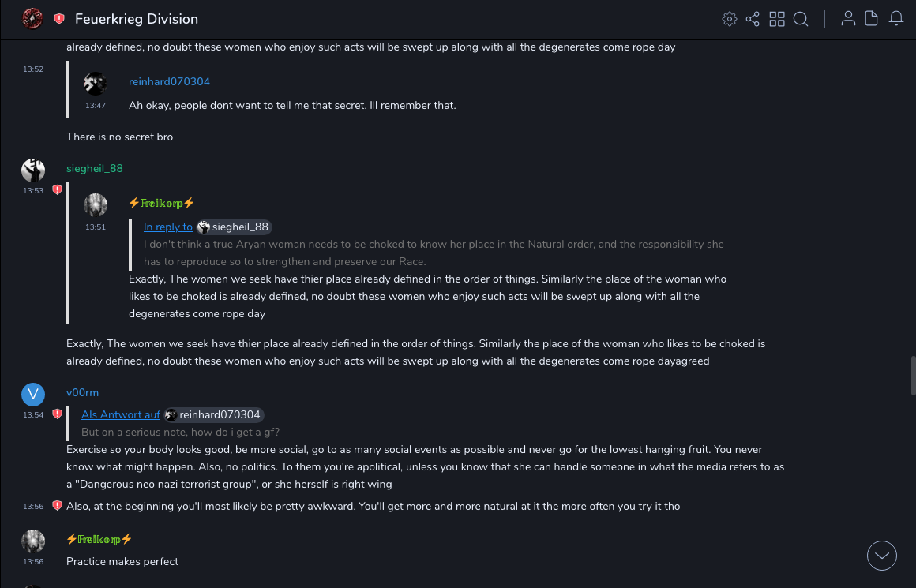Open the user profile icon in the header

click(x=848, y=19)
